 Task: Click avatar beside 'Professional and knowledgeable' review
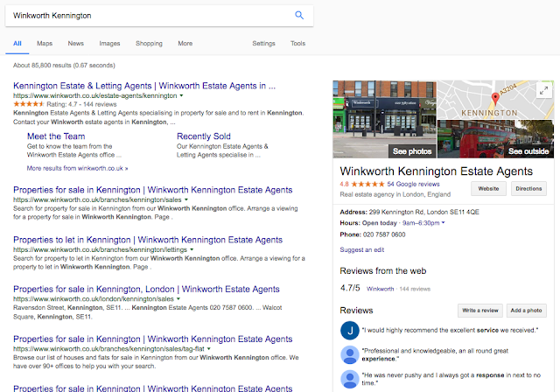pyautogui.click(x=350, y=354)
